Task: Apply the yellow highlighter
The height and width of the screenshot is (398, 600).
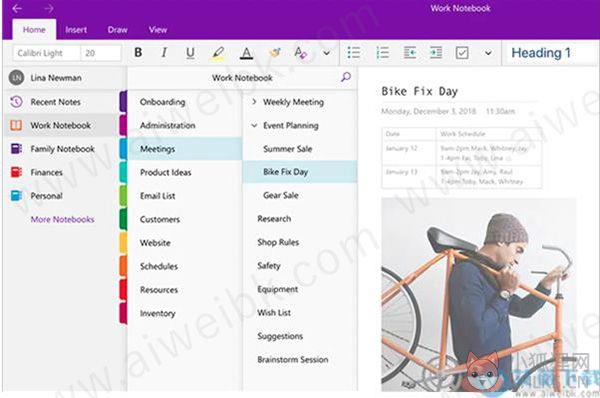Action: point(218,53)
